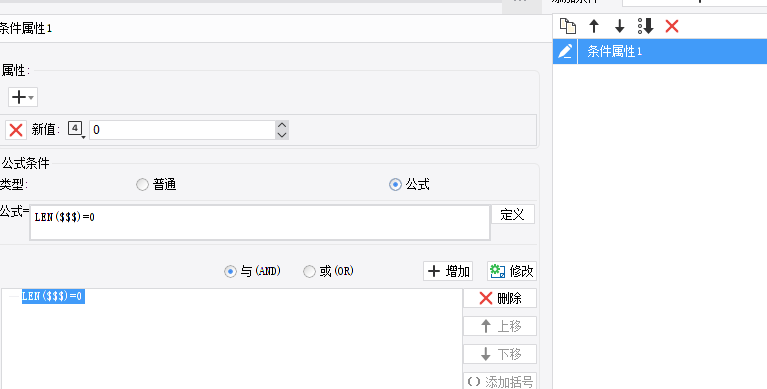Open the 新值 value type dropdown
The width and height of the screenshot is (767, 389).
[x=76, y=130]
